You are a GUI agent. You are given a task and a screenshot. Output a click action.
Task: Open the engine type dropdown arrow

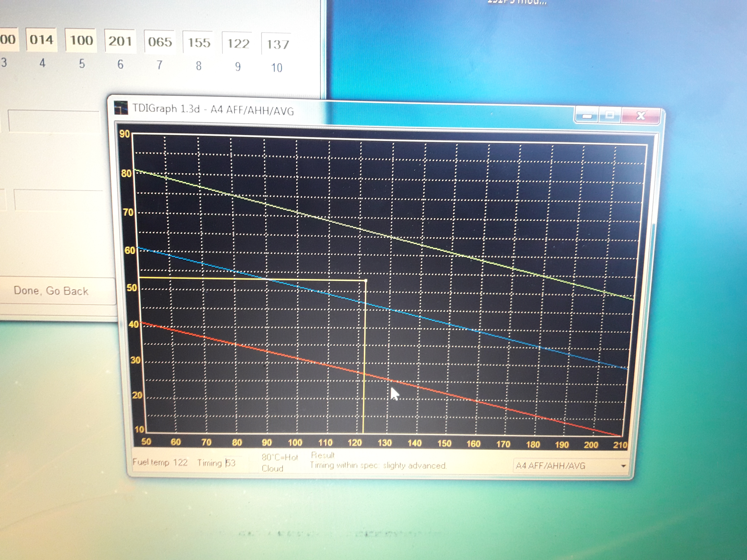(x=623, y=466)
